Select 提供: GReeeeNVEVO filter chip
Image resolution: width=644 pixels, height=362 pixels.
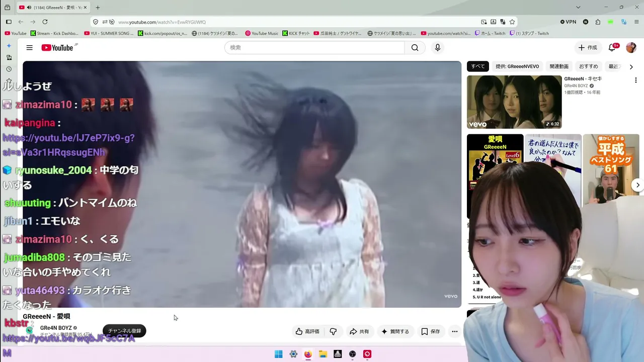point(517,66)
